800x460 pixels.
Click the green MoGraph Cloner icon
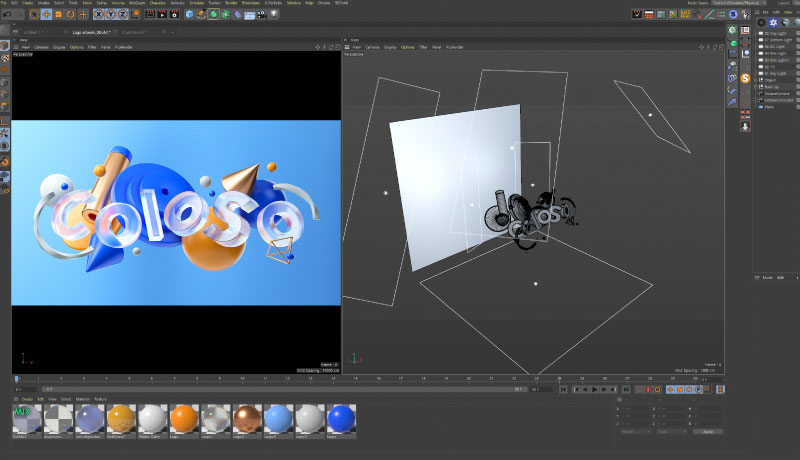click(226, 14)
